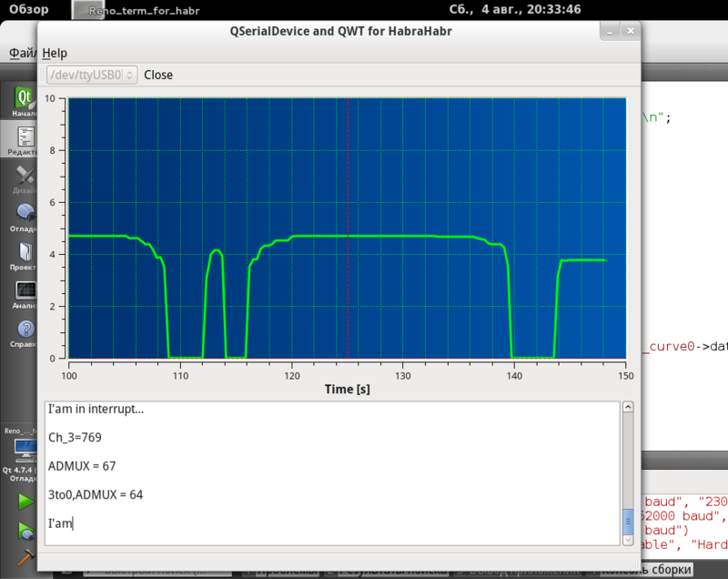
Task: Open the Analyze (Анализ) mode icon
Action: [25, 294]
